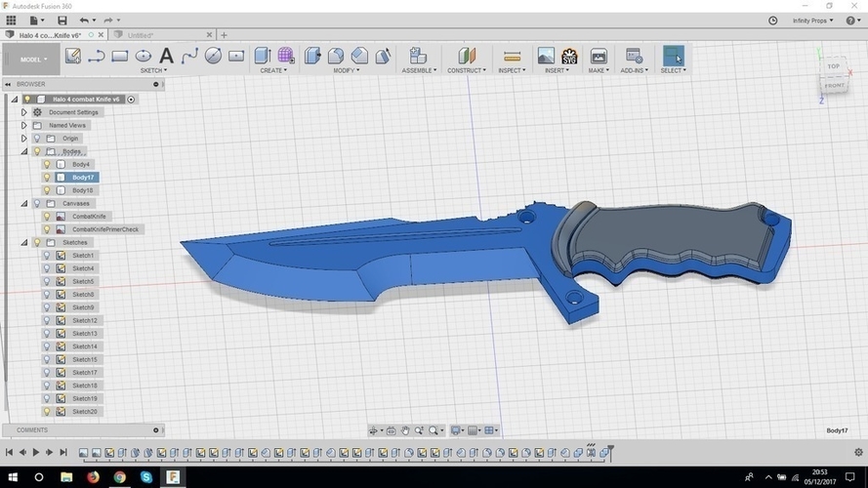
Task: Open Windows Start menu
Action: [12, 477]
